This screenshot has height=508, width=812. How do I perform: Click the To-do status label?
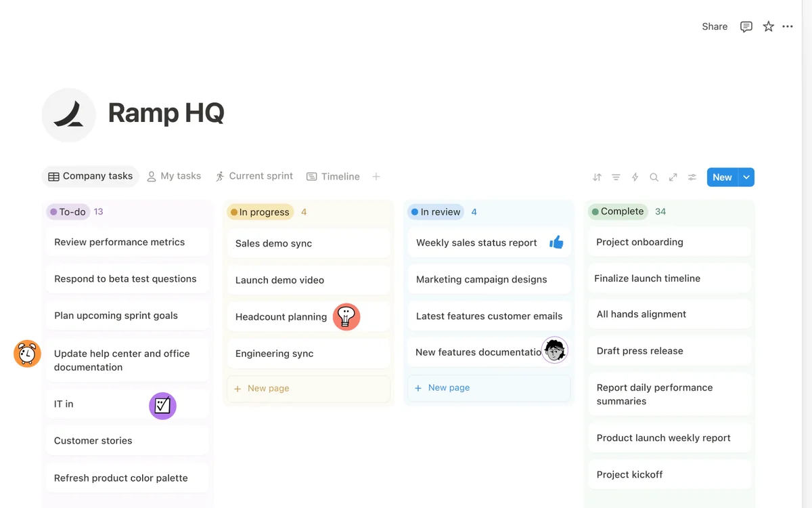68,212
